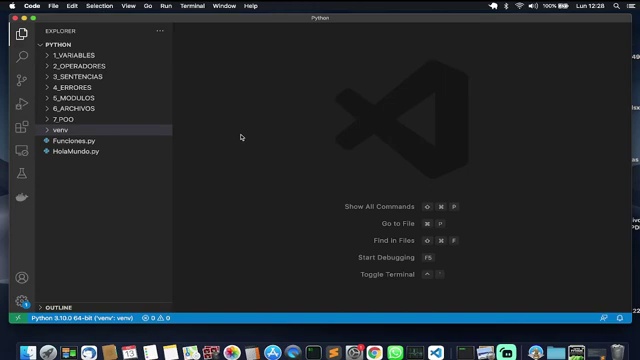640x360 pixels.
Task: Click the Toggle Terminal hint
Action: tap(387, 275)
